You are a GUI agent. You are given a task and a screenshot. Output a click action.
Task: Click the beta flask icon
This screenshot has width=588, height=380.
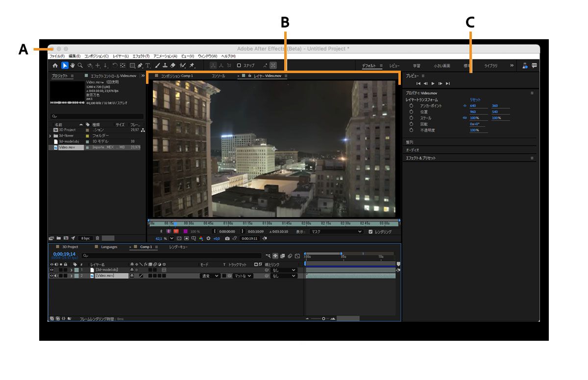(x=525, y=65)
